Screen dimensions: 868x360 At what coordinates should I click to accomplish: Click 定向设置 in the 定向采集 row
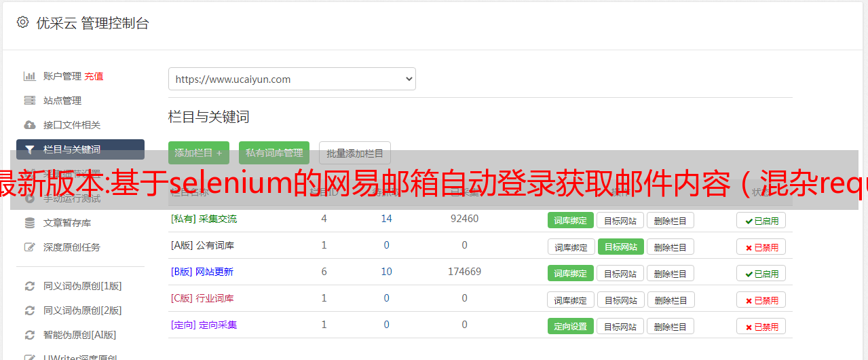pyautogui.click(x=571, y=326)
